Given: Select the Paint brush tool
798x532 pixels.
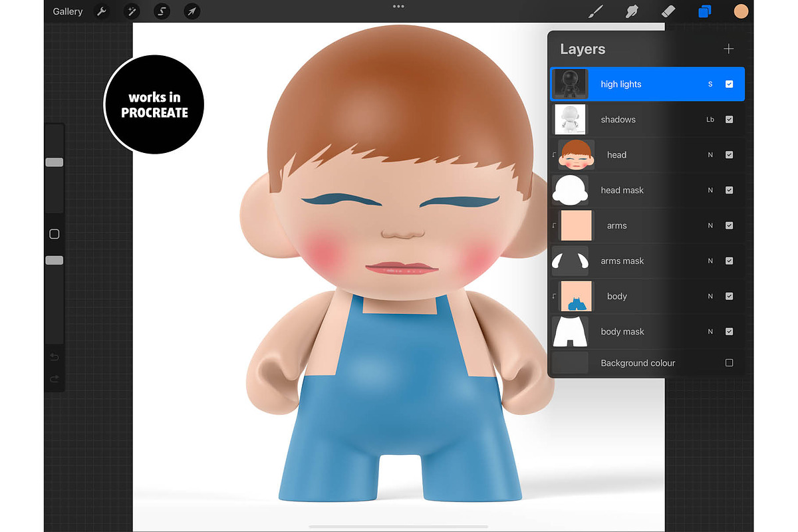Looking at the screenshot, I should tap(597, 11).
